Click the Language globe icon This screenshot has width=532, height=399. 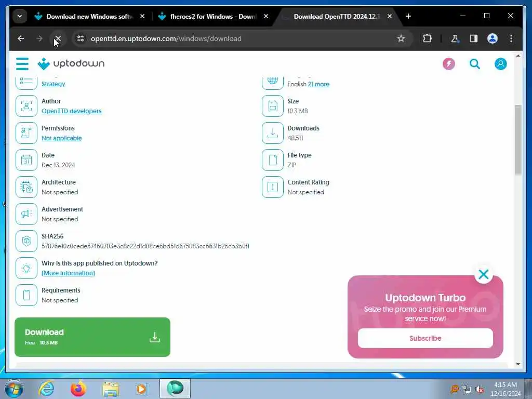(x=272, y=82)
